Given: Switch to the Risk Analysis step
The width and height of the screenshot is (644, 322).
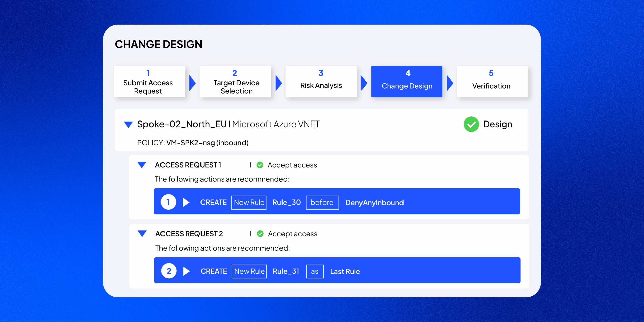Looking at the screenshot, I should coord(321,82).
